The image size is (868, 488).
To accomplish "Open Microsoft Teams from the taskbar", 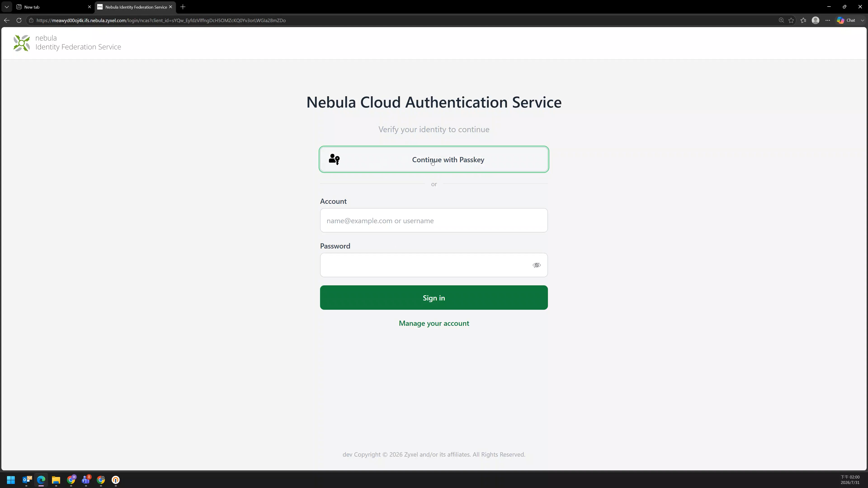I will [86, 480].
